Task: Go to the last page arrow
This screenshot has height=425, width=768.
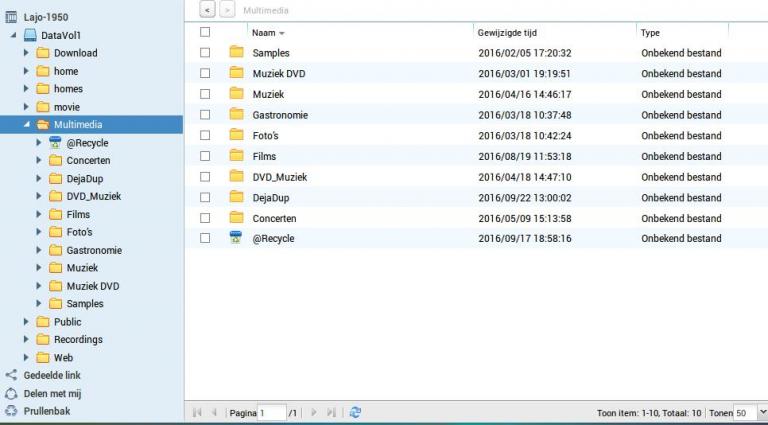Action: pos(331,412)
